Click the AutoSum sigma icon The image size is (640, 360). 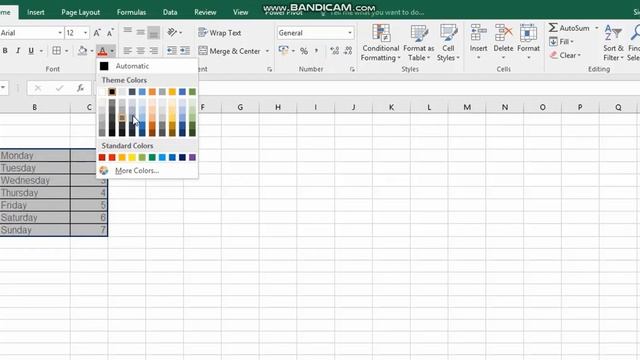click(553, 28)
